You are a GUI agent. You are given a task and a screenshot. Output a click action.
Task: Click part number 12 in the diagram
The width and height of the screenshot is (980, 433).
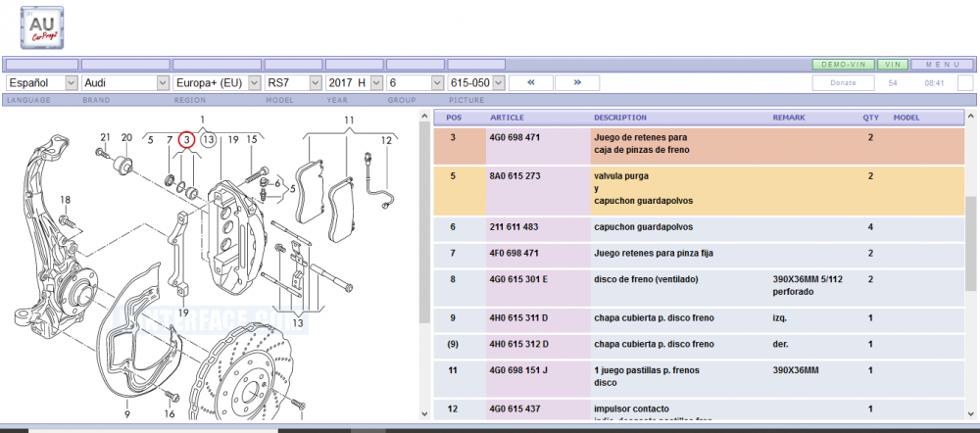tap(386, 141)
